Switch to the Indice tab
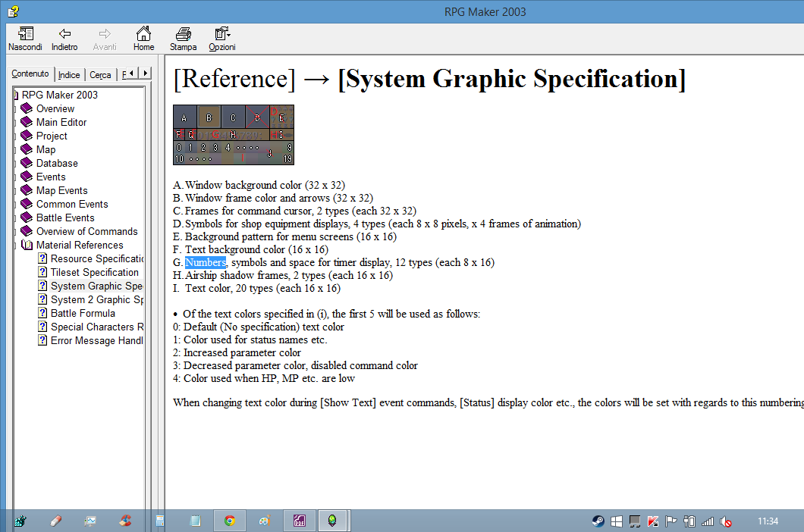804x532 pixels. (x=69, y=75)
